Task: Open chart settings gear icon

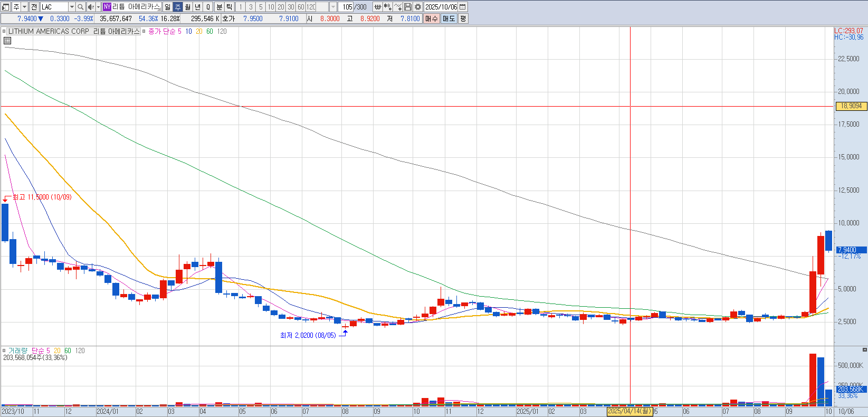Action: point(418,7)
